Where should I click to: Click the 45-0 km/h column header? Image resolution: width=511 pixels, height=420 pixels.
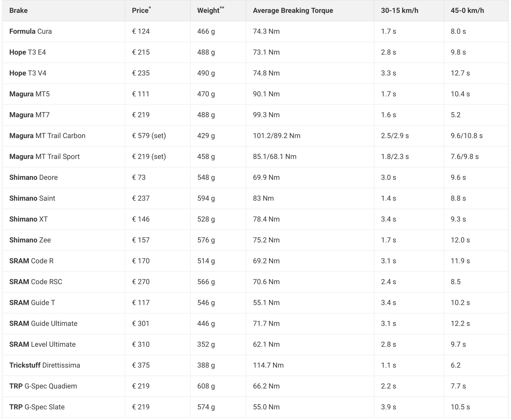(x=467, y=11)
